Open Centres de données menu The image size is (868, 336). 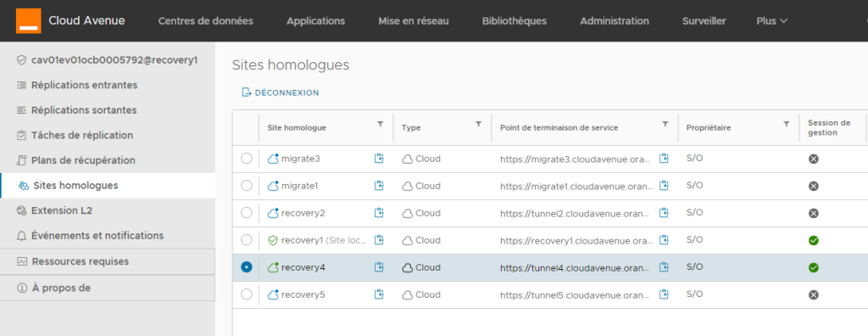click(205, 21)
